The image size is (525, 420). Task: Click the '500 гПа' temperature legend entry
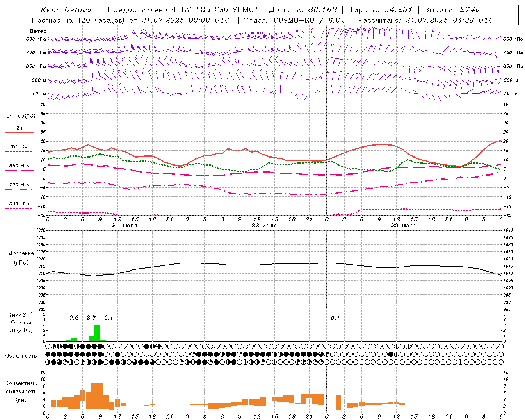pos(19,204)
